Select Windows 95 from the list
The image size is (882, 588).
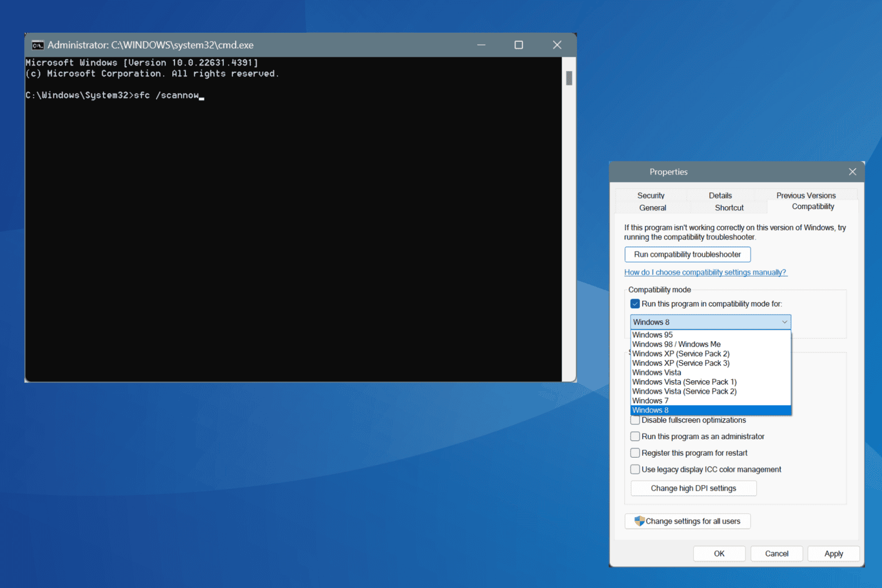click(x=710, y=335)
